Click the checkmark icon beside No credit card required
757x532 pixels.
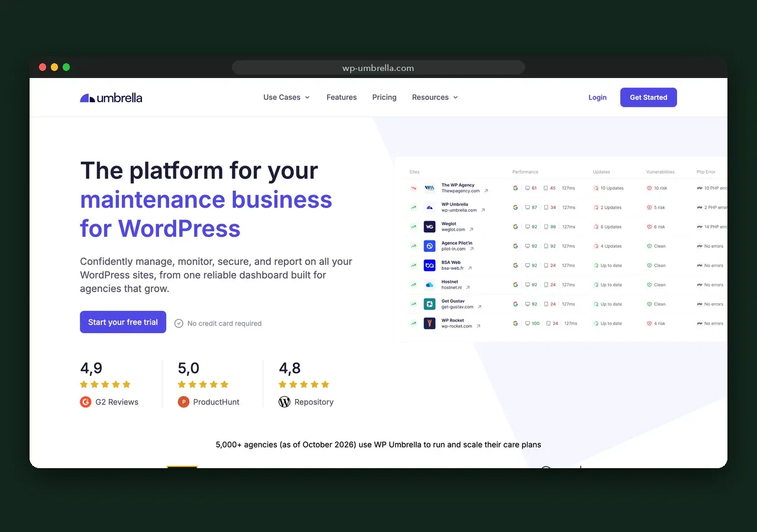point(179,323)
